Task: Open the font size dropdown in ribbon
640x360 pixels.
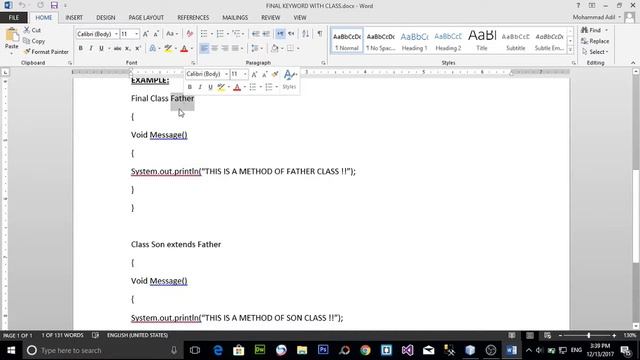Action: pos(137,34)
